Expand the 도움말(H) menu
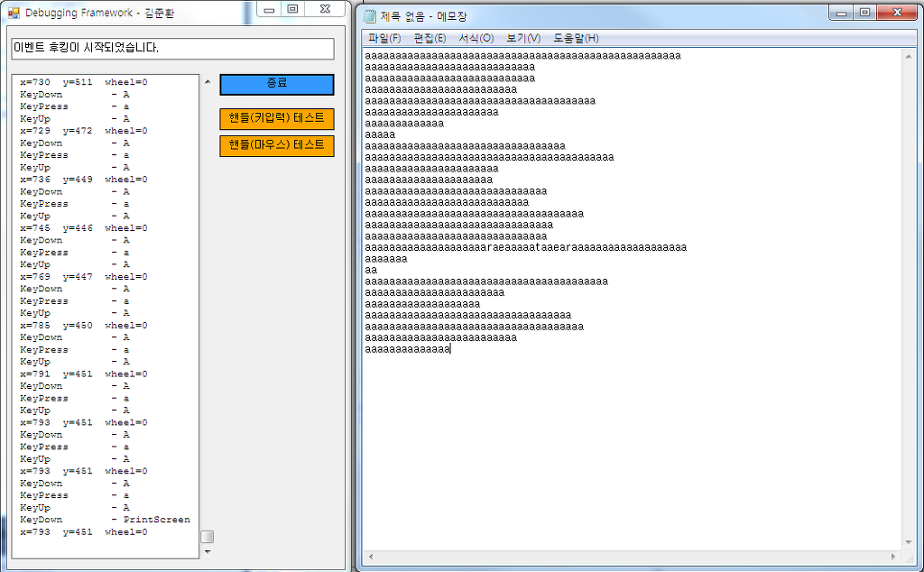This screenshot has height=572, width=924. 576,38
